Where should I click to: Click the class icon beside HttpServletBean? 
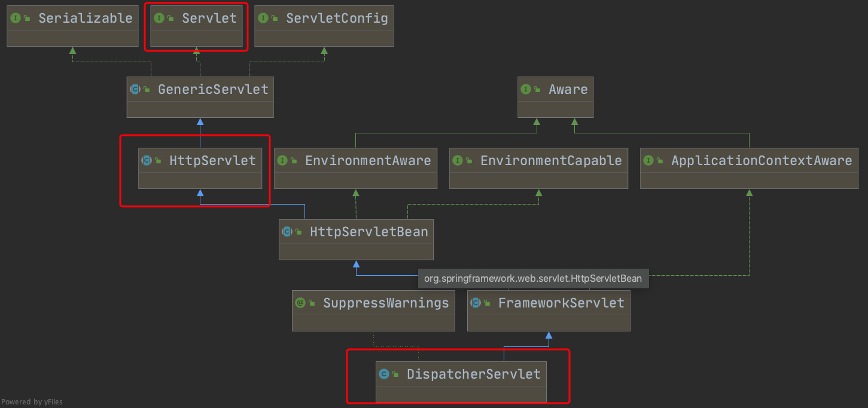(287, 232)
